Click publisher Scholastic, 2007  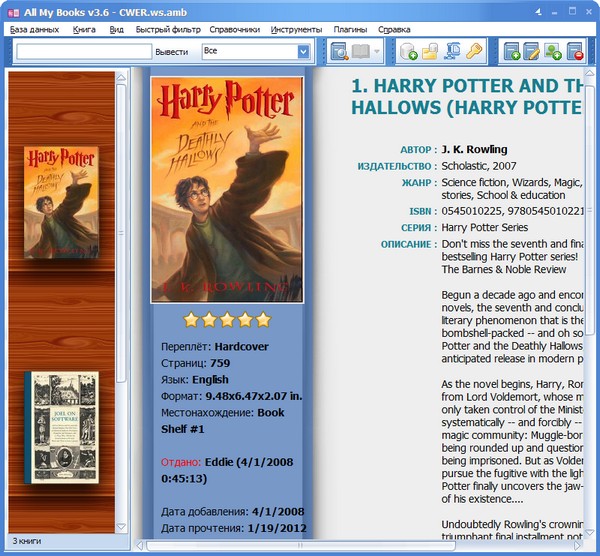click(479, 166)
